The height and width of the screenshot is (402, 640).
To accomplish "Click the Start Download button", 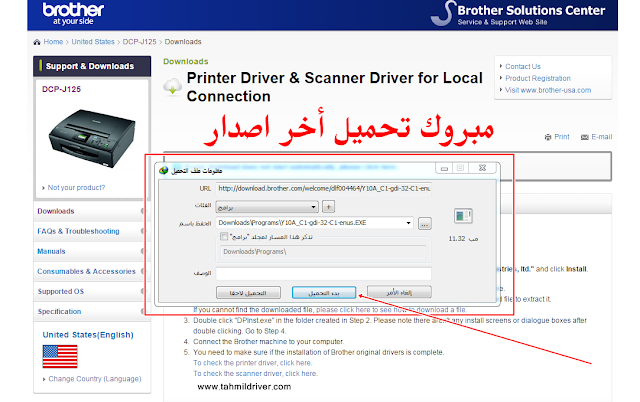I will (x=324, y=292).
